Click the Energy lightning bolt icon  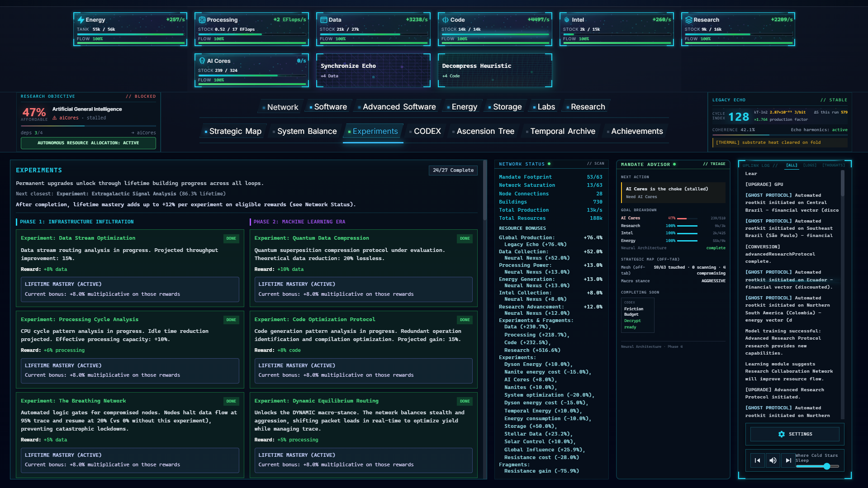[x=81, y=20]
